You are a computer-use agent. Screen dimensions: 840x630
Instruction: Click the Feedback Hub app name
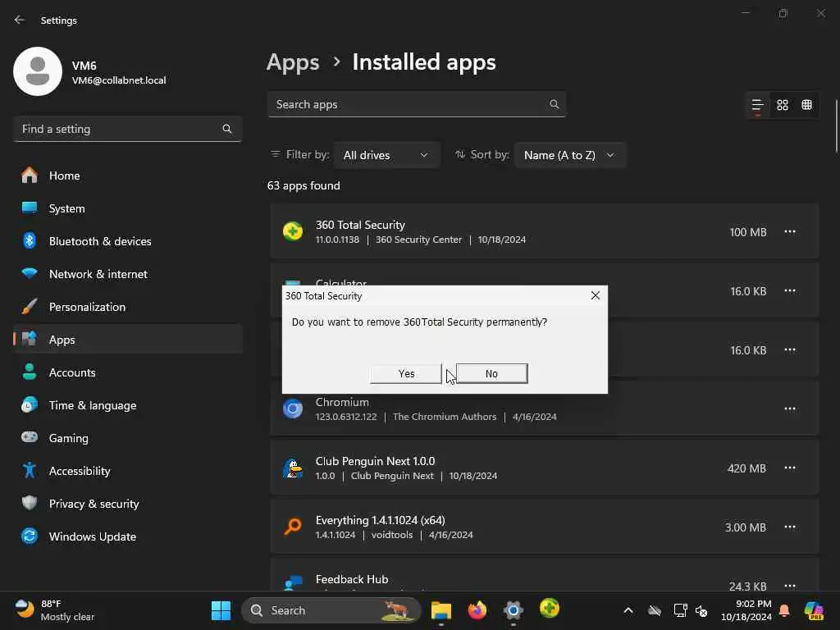351,580
